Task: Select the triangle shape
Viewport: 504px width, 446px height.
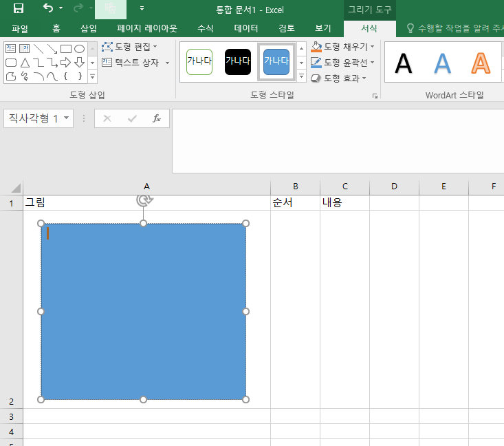Action: 25,63
